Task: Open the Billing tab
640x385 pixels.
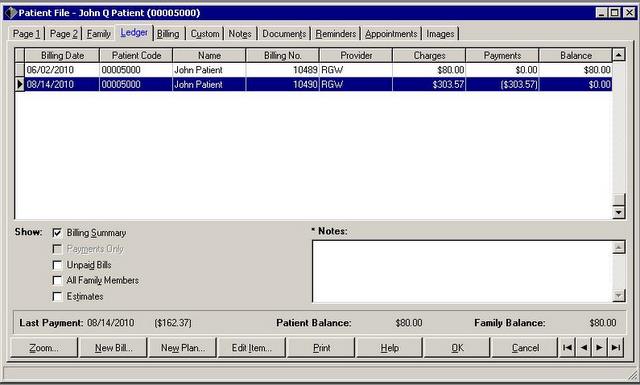Action: (x=168, y=34)
